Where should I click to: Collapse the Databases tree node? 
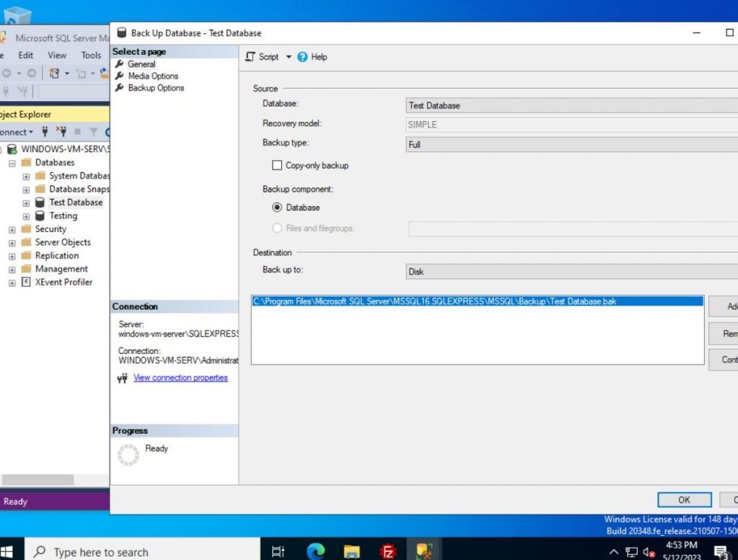[x=11, y=162]
